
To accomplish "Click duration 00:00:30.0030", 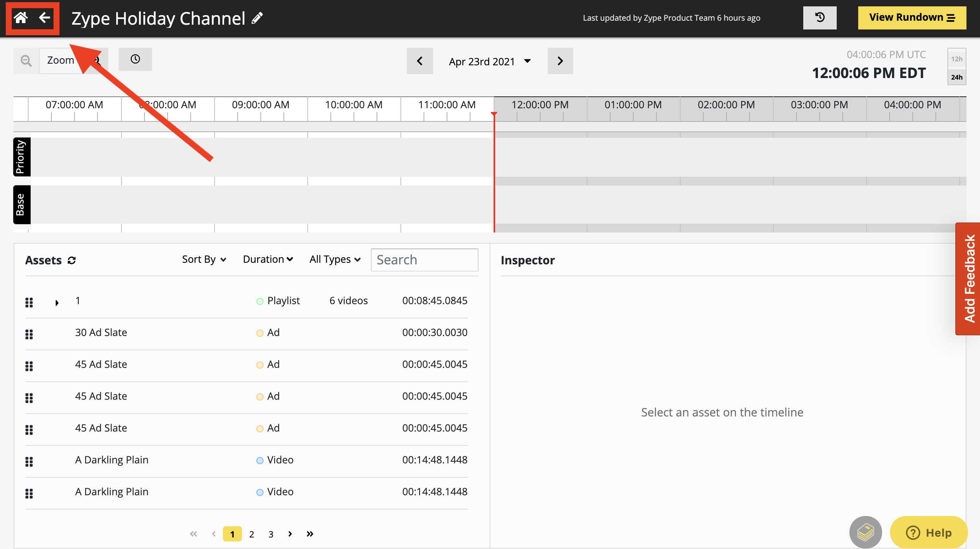I will click(x=435, y=332).
